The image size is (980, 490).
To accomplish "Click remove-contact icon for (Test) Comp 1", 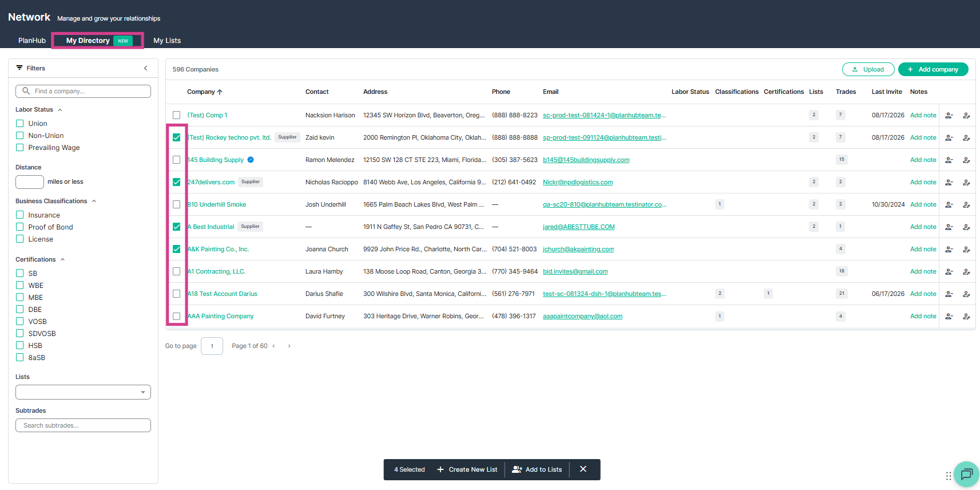I will [949, 116].
